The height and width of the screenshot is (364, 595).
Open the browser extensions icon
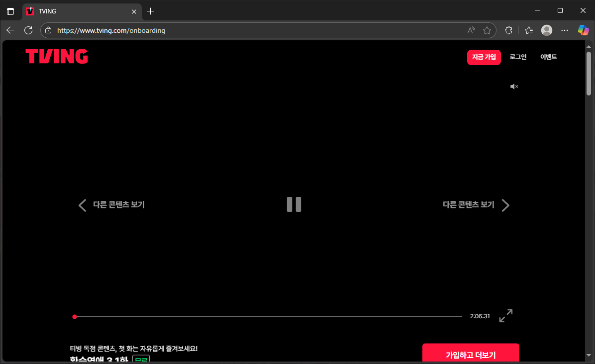point(508,30)
